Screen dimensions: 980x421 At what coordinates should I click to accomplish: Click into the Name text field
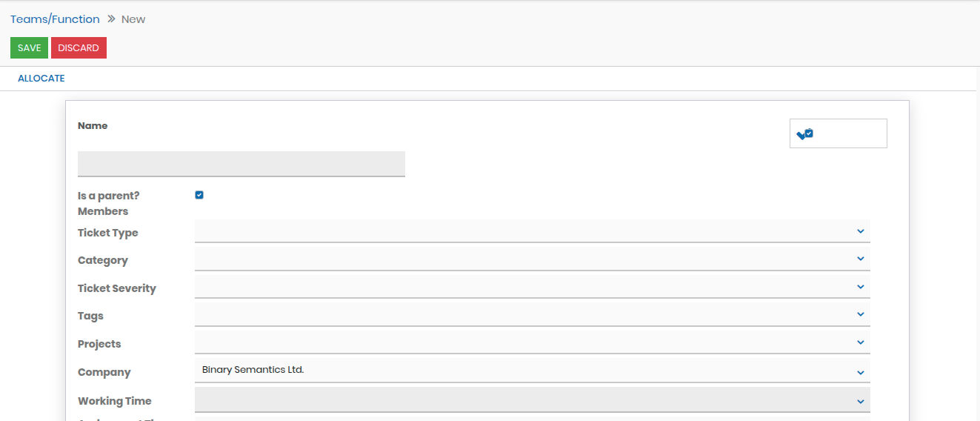(241, 163)
